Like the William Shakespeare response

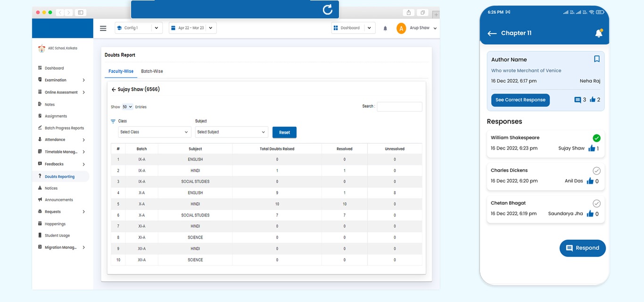pyautogui.click(x=592, y=149)
